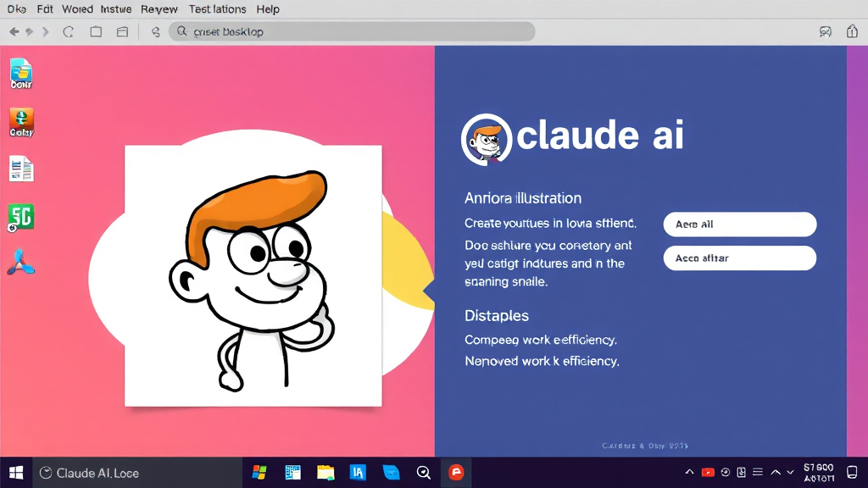
Task: Open the green 5G desktop shortcut
Action: coord(20,217)
